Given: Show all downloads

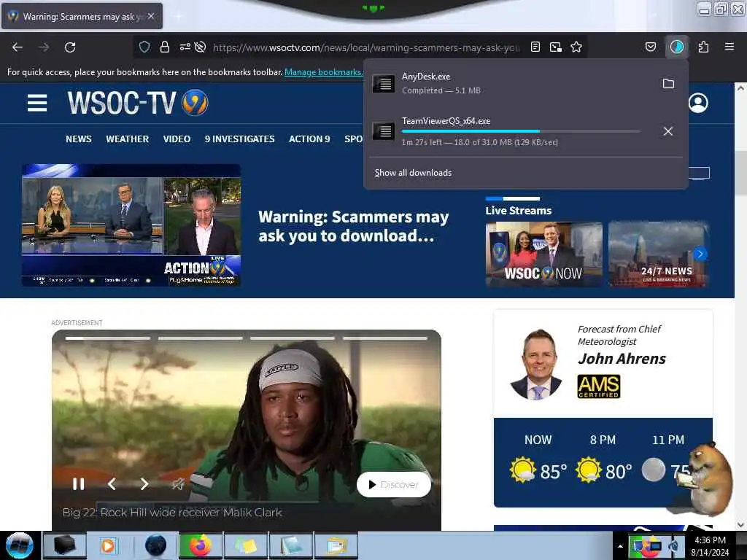Looking at the screenshot, I should coord(413,173).
